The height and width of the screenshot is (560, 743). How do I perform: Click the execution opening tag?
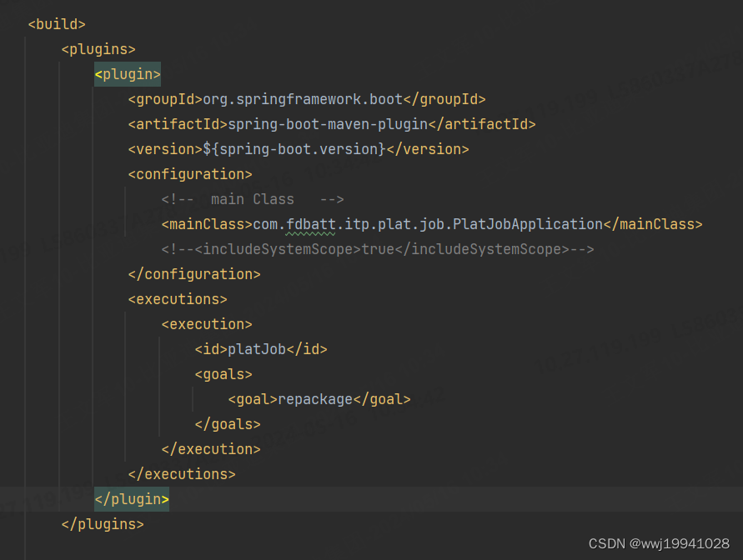click(207, 324)
